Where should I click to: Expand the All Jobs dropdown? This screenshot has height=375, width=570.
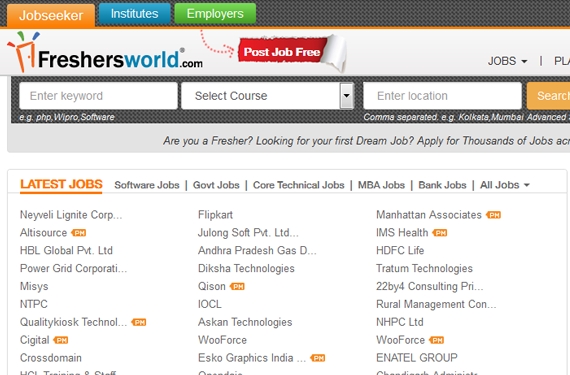pyautogui.click(x=505, y=185)
